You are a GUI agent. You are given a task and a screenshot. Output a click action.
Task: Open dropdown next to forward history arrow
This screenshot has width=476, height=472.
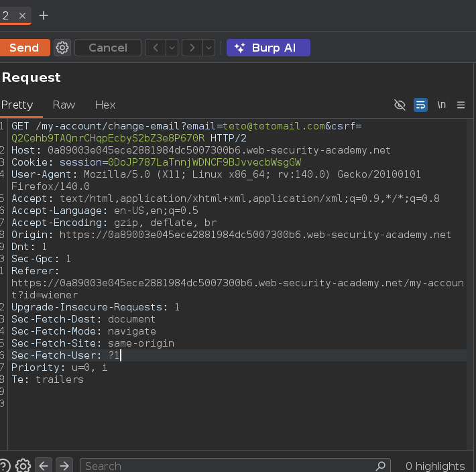tap(209, 48)
